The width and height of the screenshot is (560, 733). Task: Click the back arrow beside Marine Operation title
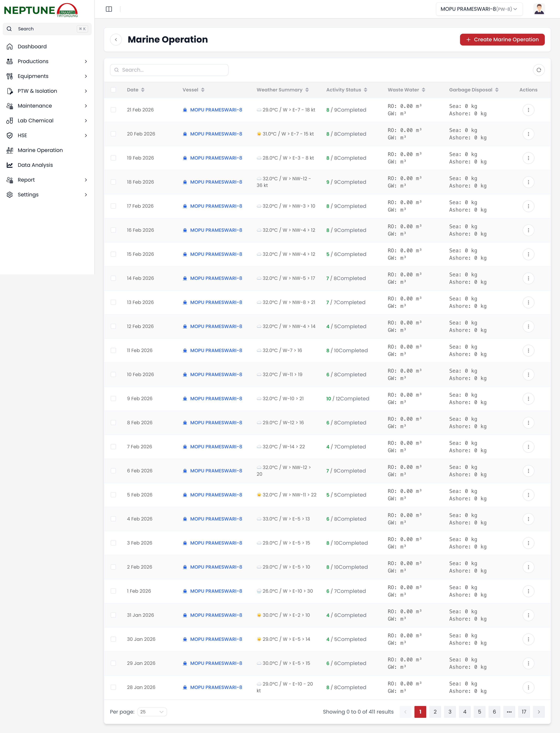116,40
